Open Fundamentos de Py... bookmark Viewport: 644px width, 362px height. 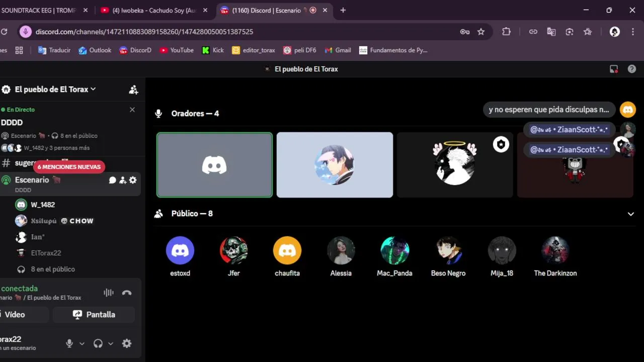[x=393, y=50]
